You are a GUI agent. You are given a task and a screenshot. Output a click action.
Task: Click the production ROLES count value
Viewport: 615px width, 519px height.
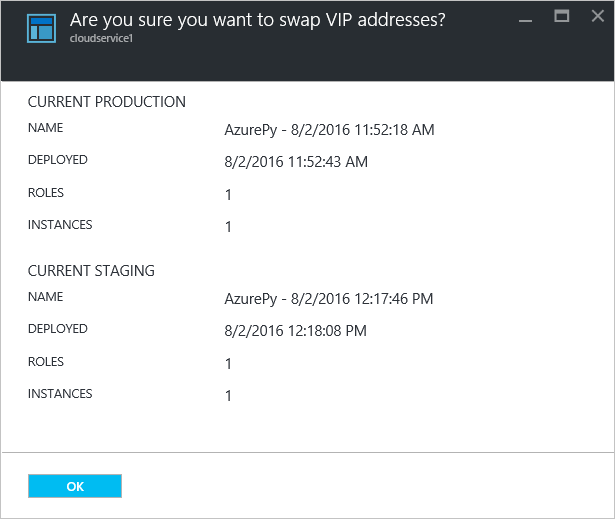[x=228, y=194]
